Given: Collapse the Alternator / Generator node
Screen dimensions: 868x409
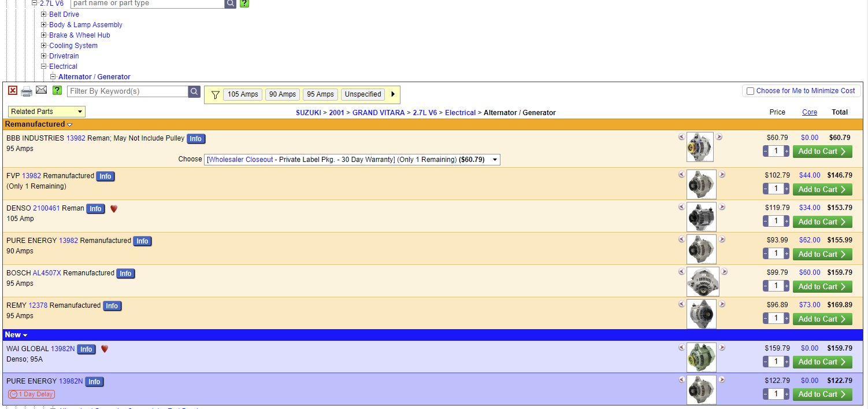Looking at the screenshot, I should click(x=53, y=77).
